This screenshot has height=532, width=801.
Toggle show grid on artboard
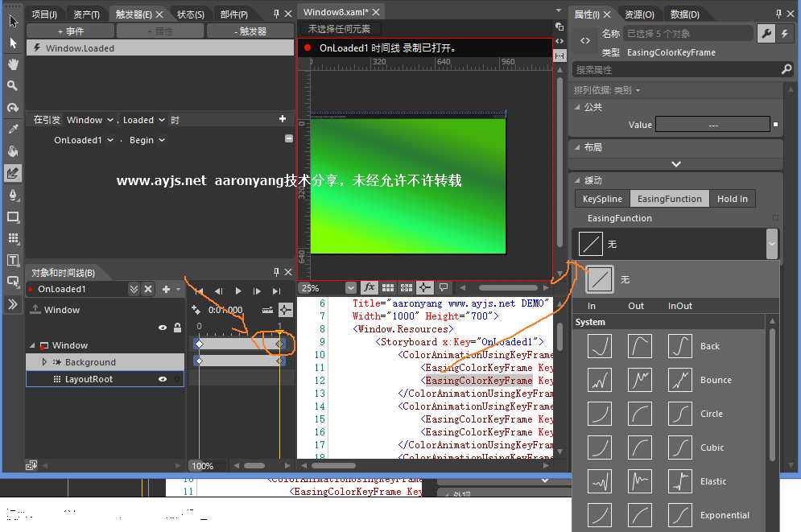pyautogui.click(x=388, y=287)
